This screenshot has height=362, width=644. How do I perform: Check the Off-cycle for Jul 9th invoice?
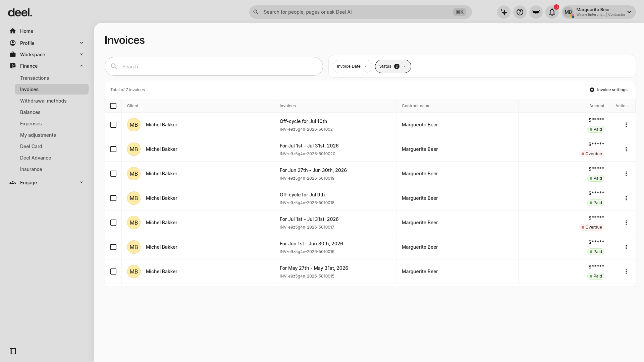pyautogui.click(x=113, y=198)
